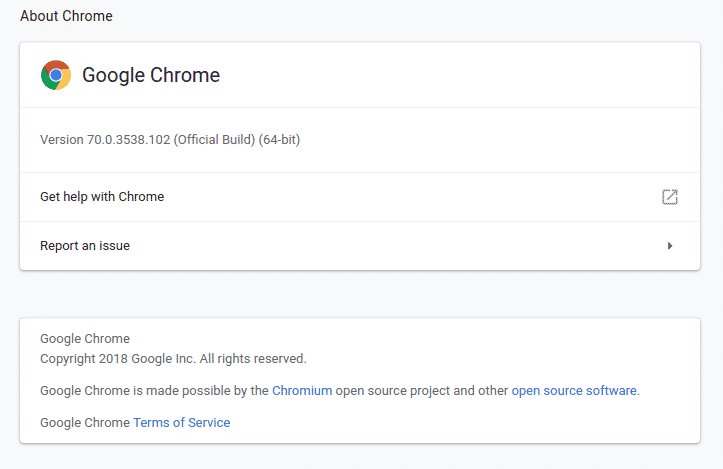The height and width of the screenshot is (469, 723).
Task: Open the Terms of Service link
Action: coord(182,423)
